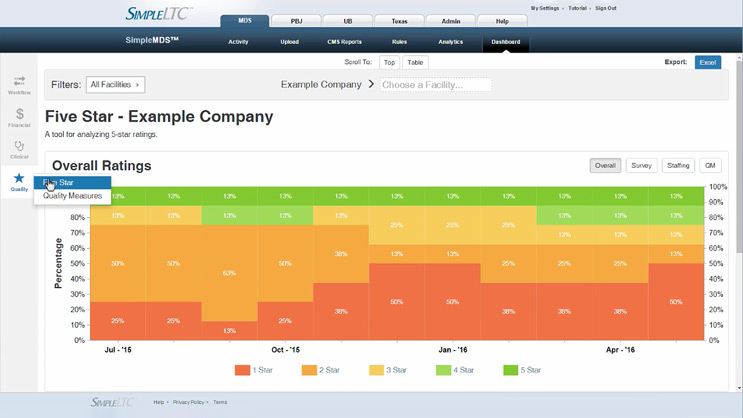The image size is (743, 418).
Task: Click the Privacy Policy footer link
Action: tap(188, 402)
